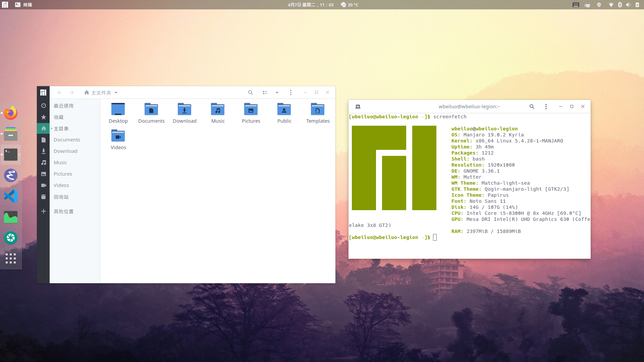This screenshot has width=644, height=362.
Task: Open the 最近使用 sidebar entry
Action: tap(64, 106)
